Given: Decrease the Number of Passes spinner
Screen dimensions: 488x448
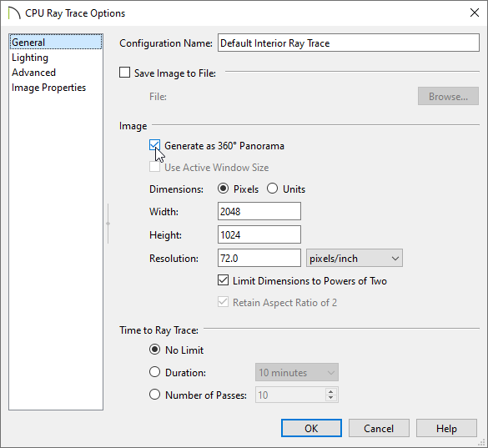Looking at the screenshot, I should pyautogui.click(x=331, y=398).
